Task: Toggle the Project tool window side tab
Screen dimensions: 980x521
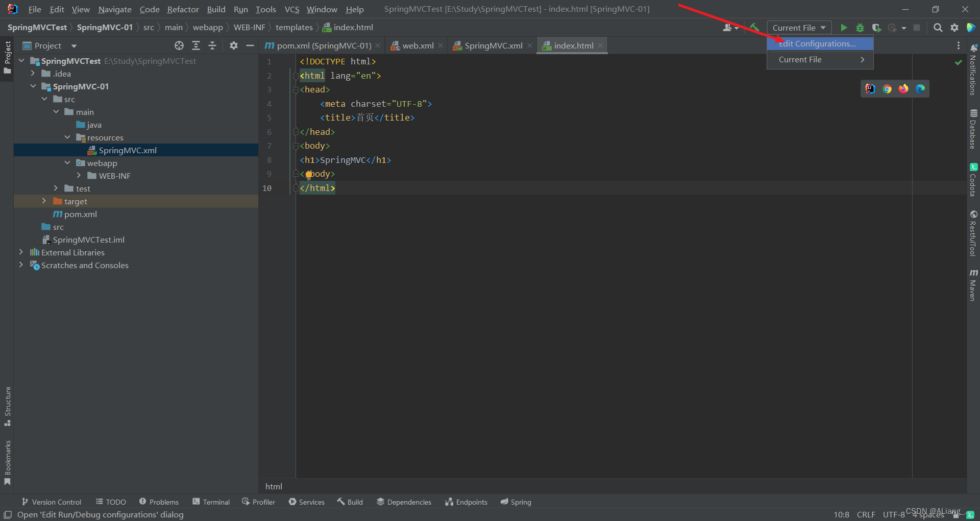Action: [7, 57]
